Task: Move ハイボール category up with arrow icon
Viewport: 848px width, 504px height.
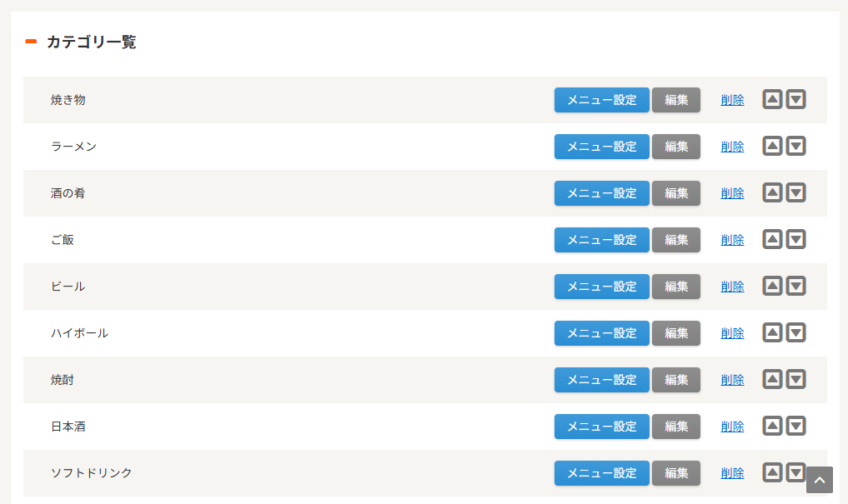Action: [x=772, y=332]
